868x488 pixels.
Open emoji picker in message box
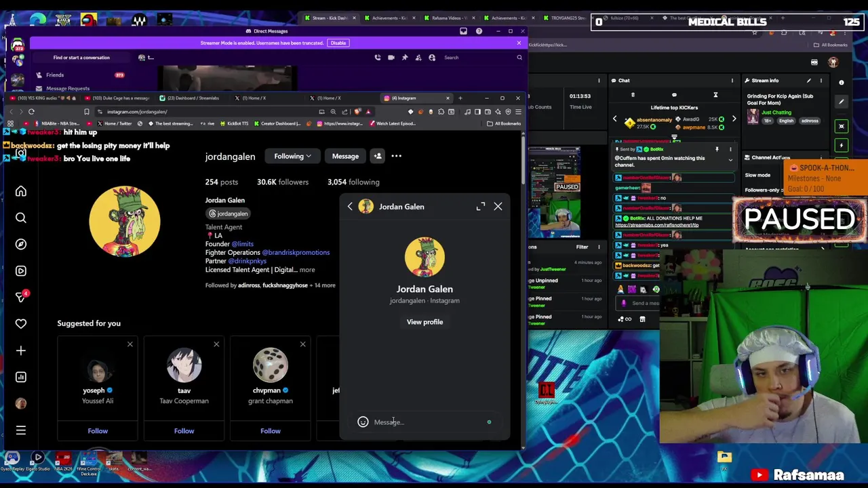[363, 422]
